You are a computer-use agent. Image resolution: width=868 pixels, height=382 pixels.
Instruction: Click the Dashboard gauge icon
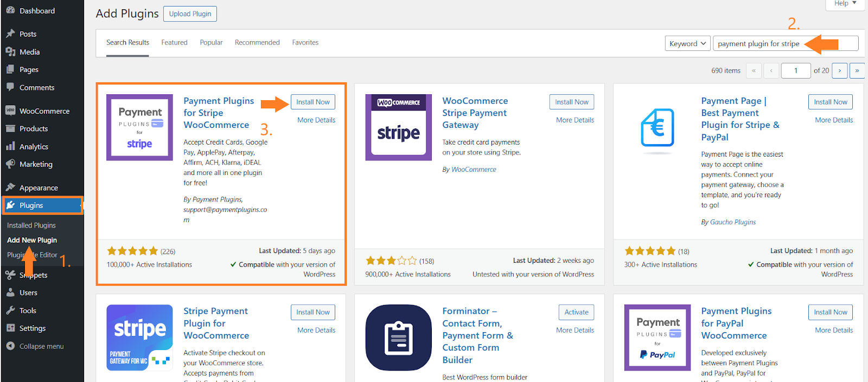tap(10, 10)
